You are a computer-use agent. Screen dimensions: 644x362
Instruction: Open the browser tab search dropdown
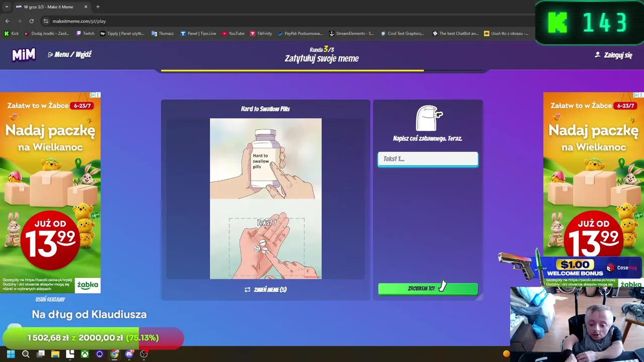[x=7, y=7]
